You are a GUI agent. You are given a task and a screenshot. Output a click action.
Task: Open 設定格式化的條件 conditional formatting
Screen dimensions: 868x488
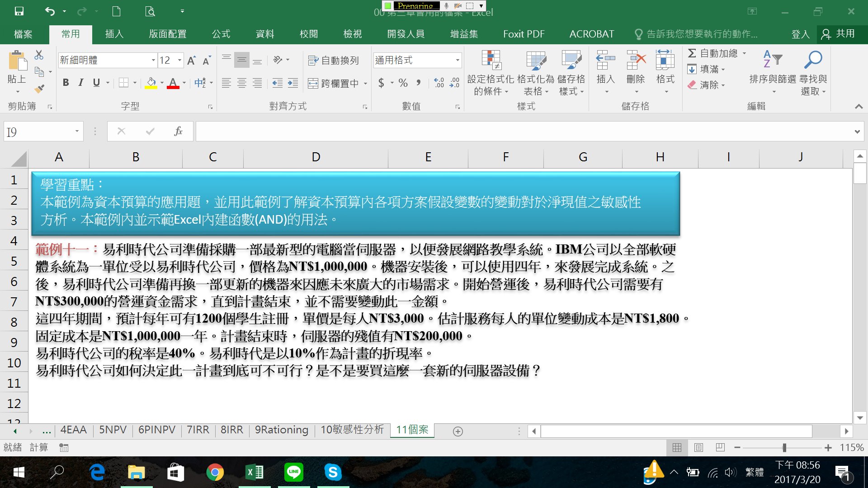[x=491, y=73]
